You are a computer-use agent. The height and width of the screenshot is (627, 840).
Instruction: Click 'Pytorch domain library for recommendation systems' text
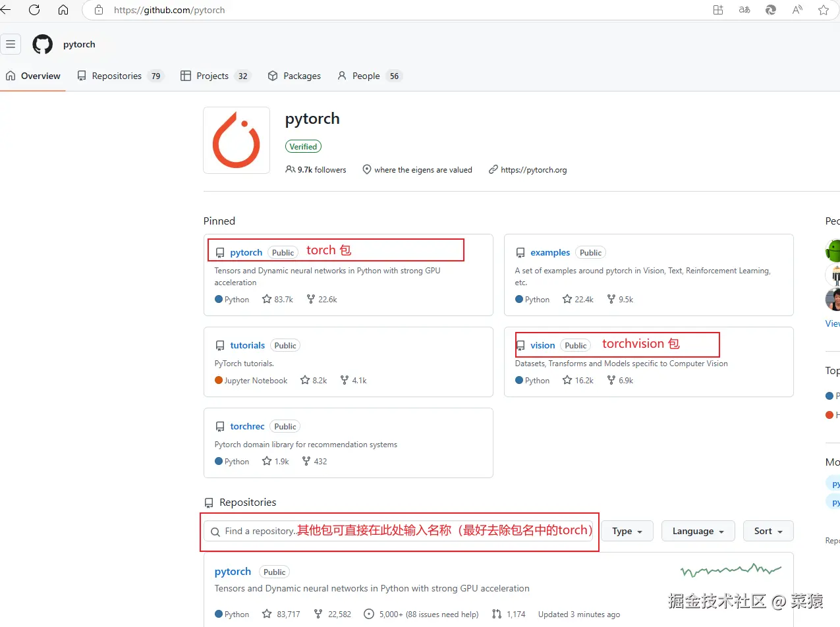pos(306,444)
